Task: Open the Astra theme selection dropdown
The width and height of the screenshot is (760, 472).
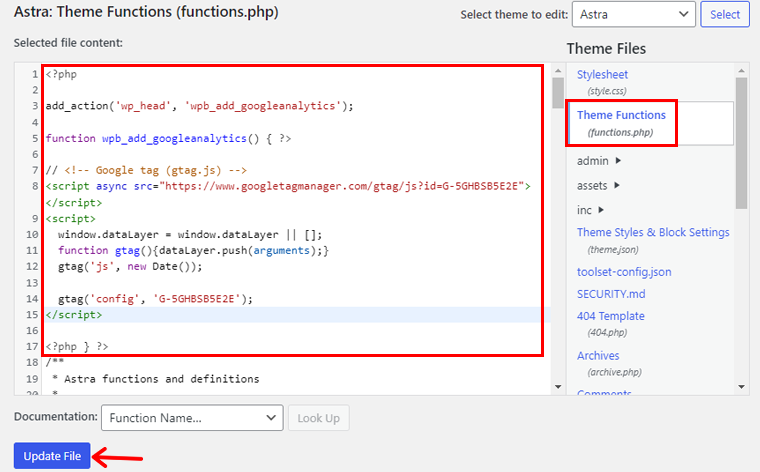Action: (x=633, y=15)
